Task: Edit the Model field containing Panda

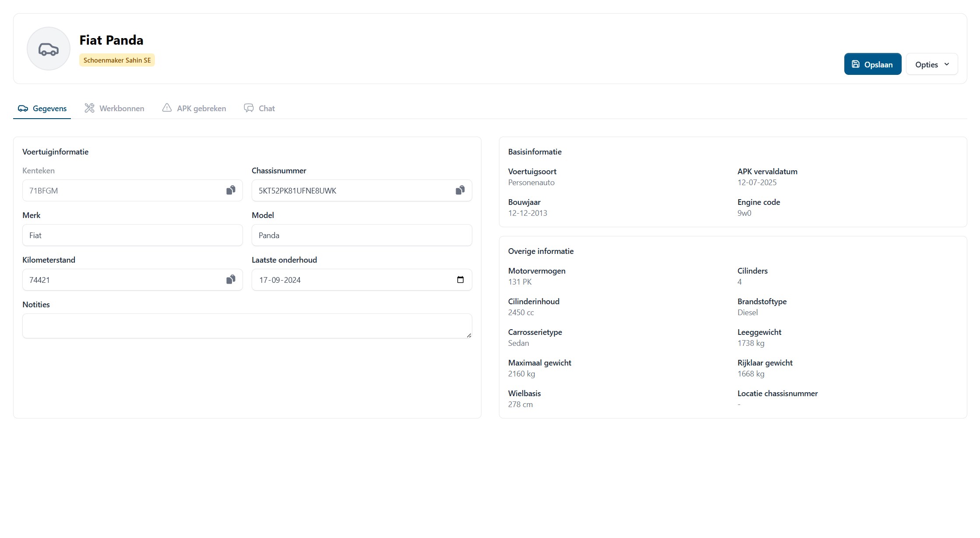Action: [x=362, y=235]
